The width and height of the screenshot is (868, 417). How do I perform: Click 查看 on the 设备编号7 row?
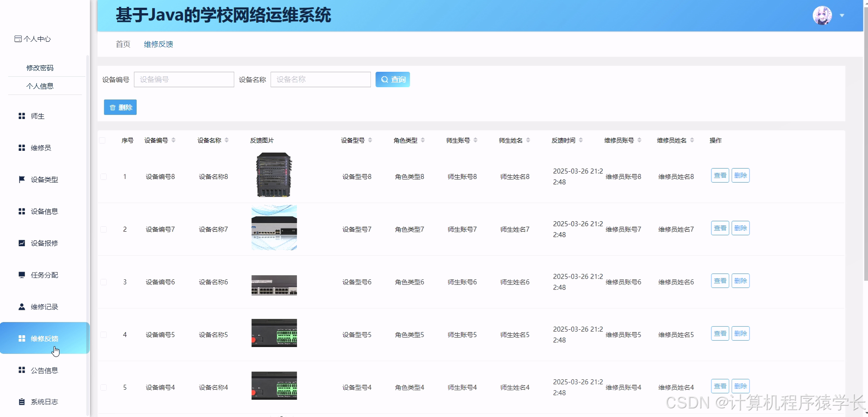pos(720,228)
